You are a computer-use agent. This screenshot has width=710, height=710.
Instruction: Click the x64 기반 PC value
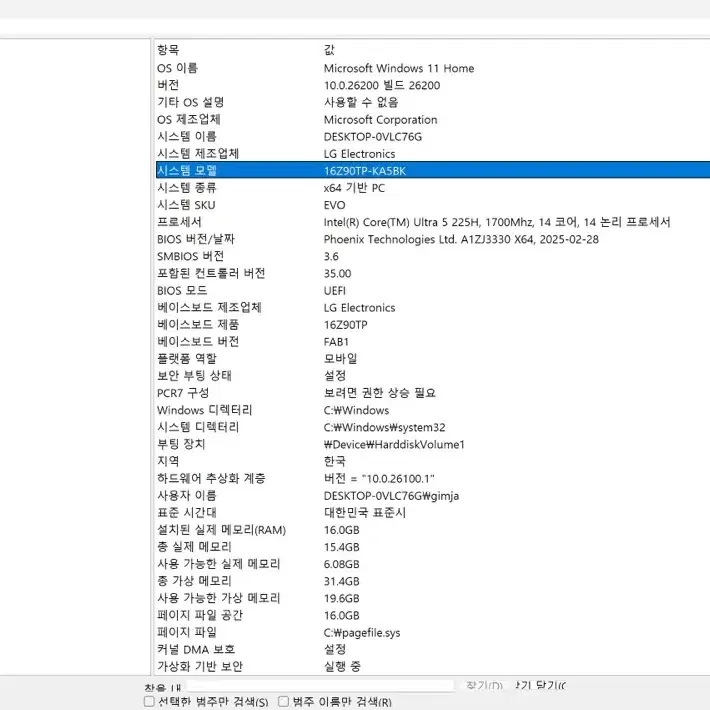click(354, 188)
